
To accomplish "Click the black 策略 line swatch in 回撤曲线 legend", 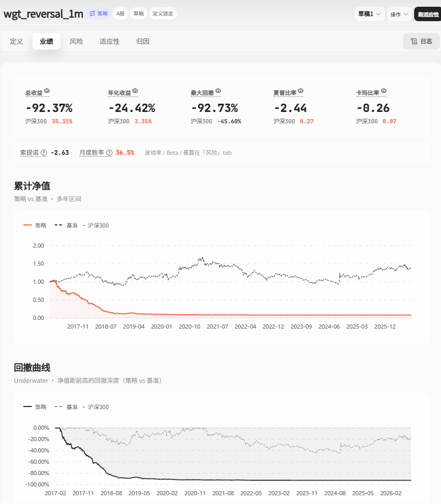I will 27,407.
